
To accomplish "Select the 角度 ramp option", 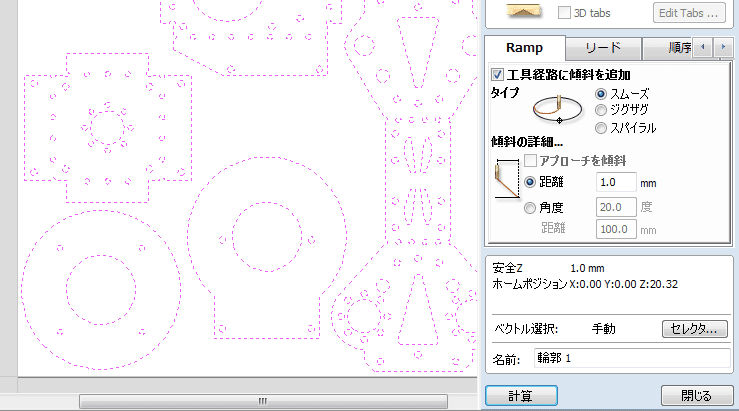I will pyautogui.click(x=530, y=207).
